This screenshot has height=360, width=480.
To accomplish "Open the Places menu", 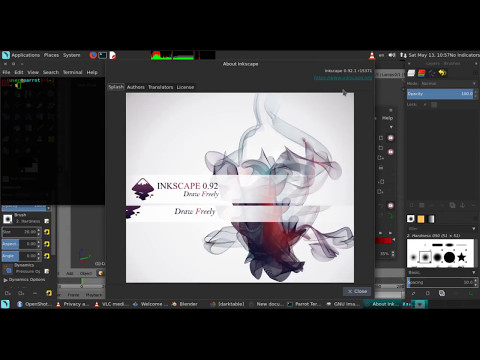I will 51,55.
